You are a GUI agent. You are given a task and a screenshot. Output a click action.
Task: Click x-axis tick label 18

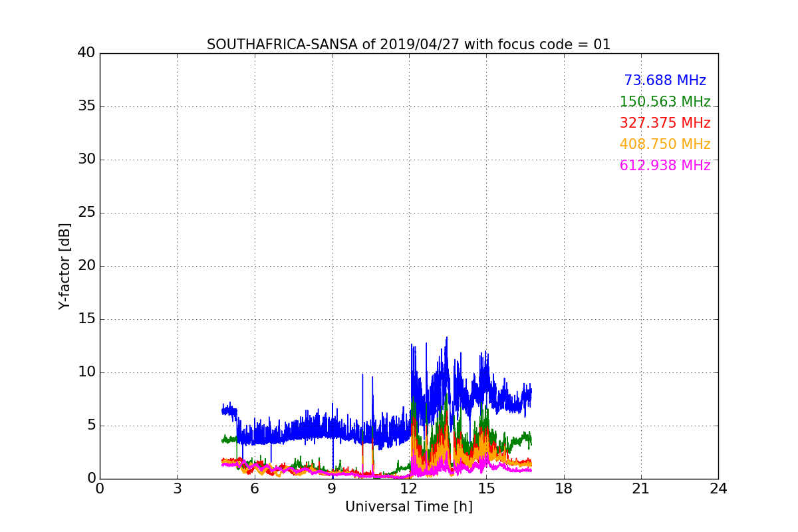point(564,488)
